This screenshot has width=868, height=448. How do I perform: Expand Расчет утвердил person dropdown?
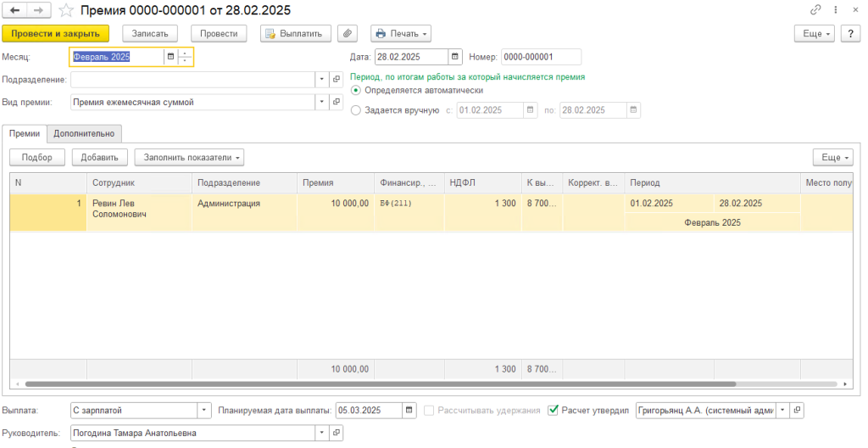tap(782, 411)
